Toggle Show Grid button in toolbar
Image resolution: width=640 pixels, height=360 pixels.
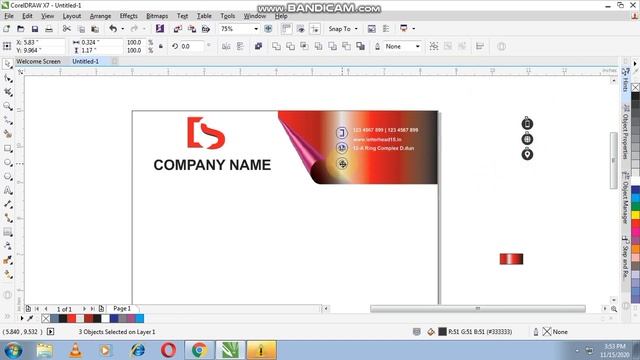(301, 29)
